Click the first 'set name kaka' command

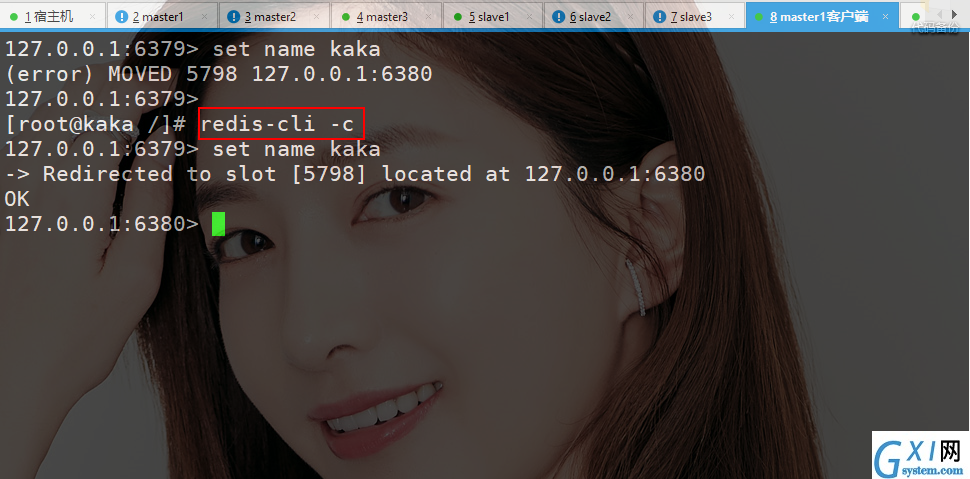click(x=296, y=50)
